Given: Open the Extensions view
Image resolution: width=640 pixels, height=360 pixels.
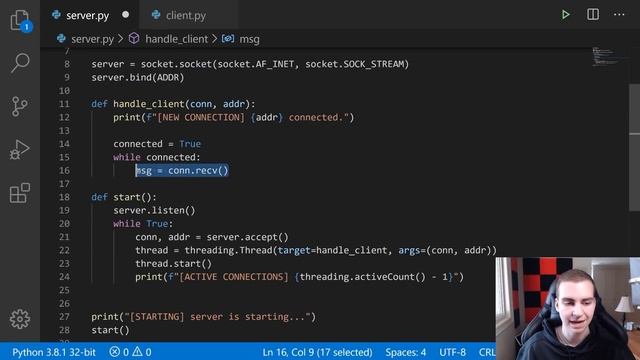Looking at the screenshot, I should tap(20, 193).
